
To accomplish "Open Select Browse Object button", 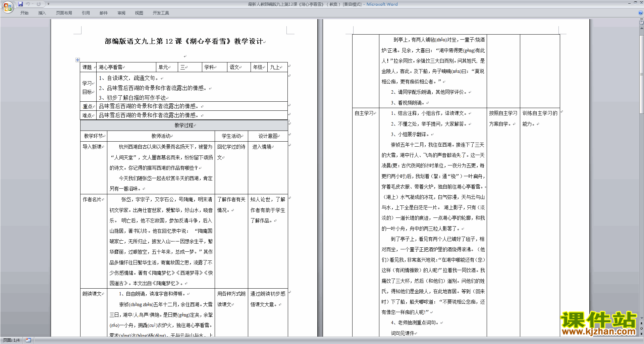I will click(x=641, y=328).
